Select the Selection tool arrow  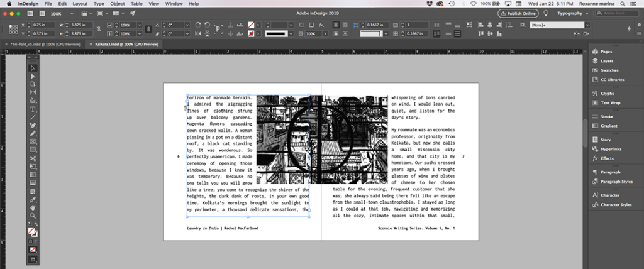pos(33,68)
